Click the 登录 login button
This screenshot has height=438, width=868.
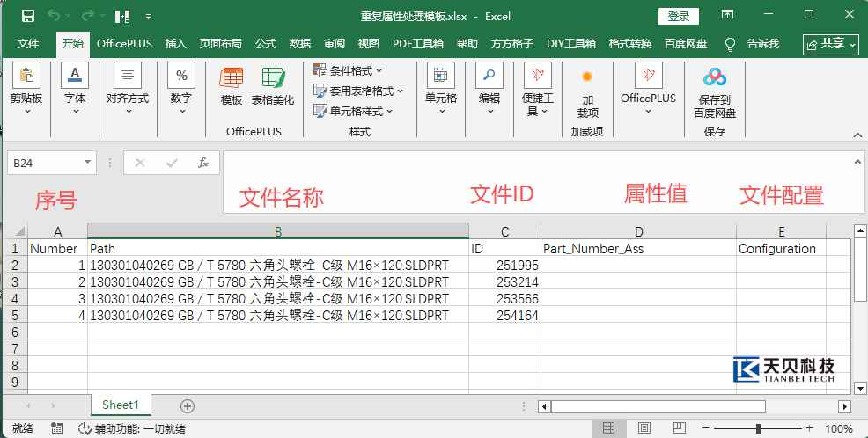point(679,16)
